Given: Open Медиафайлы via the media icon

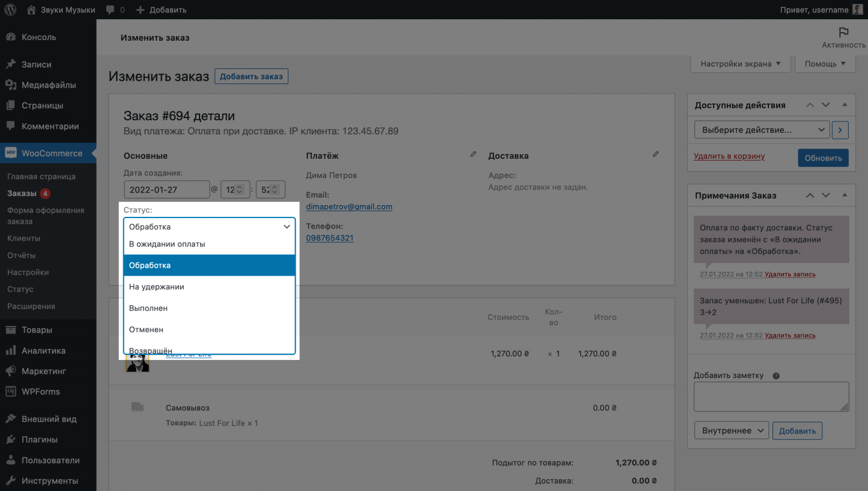Looking at the screenshot, I should [x=10, y=85].
